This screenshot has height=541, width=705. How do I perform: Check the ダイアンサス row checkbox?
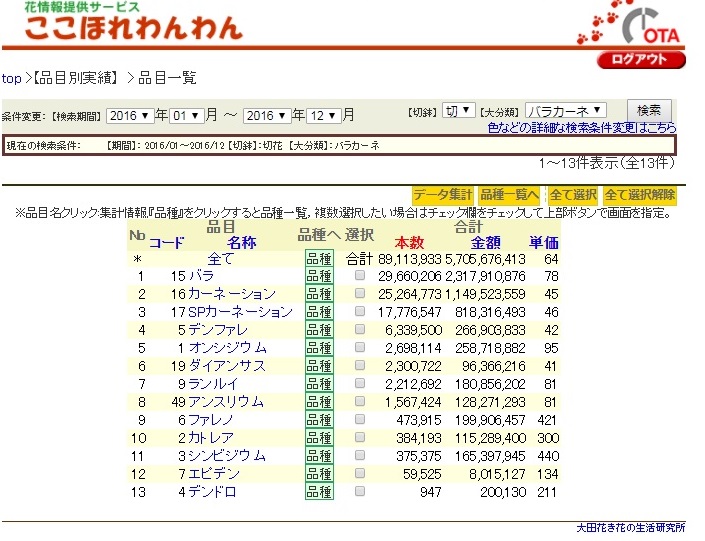360,365
